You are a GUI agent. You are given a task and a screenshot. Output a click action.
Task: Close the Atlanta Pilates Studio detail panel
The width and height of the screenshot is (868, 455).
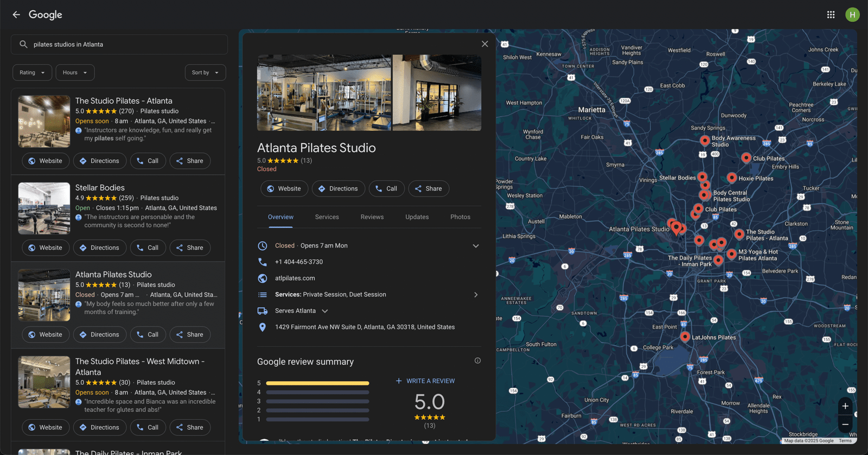click(x=484, y=44)
